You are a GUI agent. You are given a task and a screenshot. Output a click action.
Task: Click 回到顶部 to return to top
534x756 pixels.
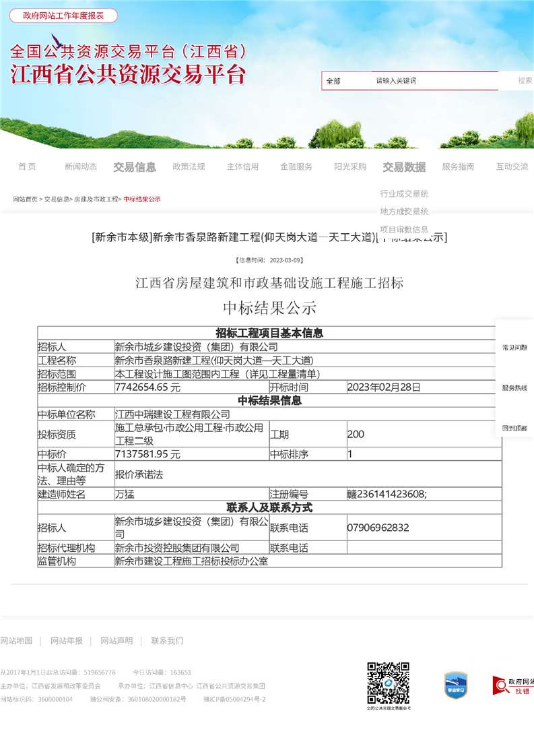[514, 429]
